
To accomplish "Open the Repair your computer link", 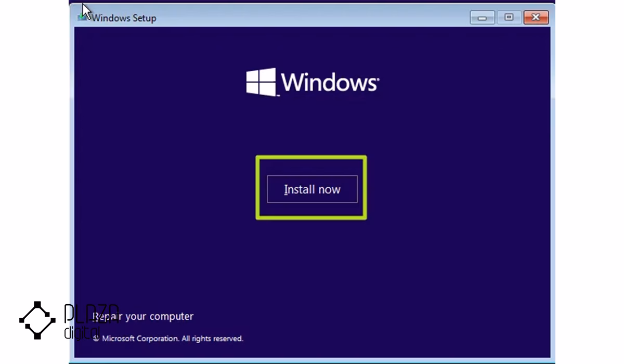I will pyautogui.click(x=143, y=316).
